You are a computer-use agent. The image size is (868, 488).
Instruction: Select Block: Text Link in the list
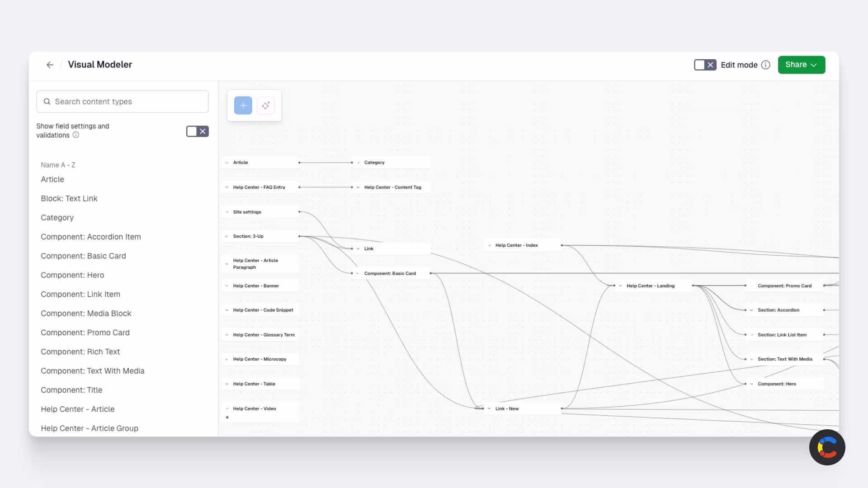[x=69, y=198]
